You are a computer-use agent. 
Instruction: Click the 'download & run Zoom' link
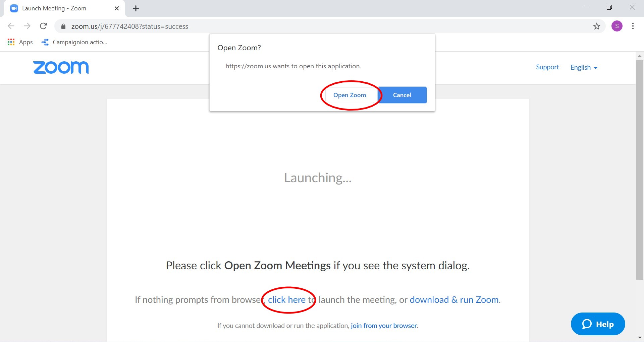pyautogui.click(x=453, y=299)
